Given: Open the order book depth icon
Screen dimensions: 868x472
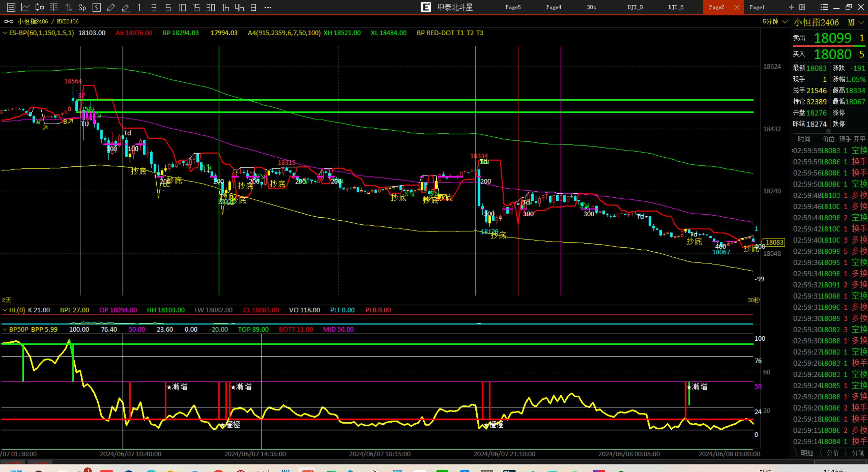Looking at the screenshot, I should [54, 7].
